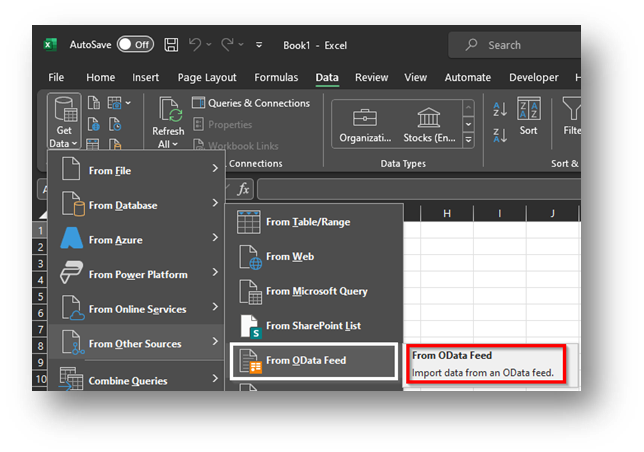Image resolution: width=644 pixels, height=452 pixels.
Task: Switch to the Formulas tab
Action: (276, 77)
